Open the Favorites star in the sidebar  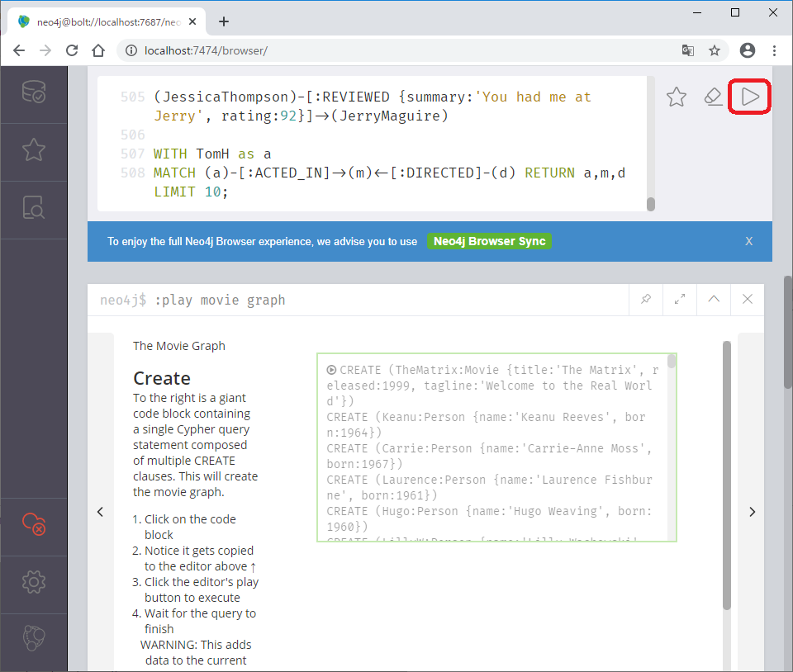[x=34, y=150]
